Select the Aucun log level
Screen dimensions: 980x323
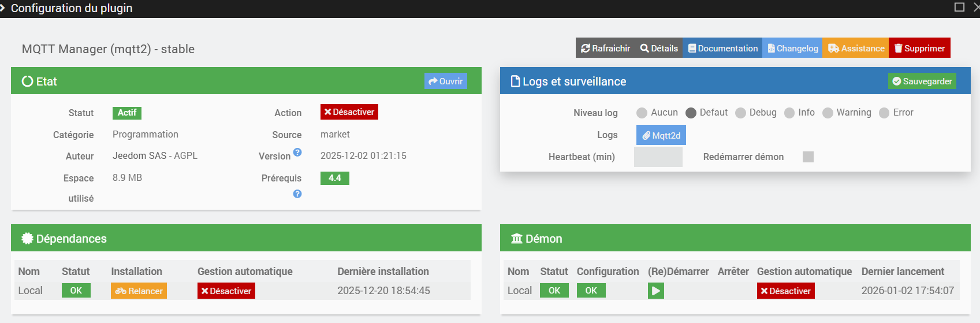642,113
